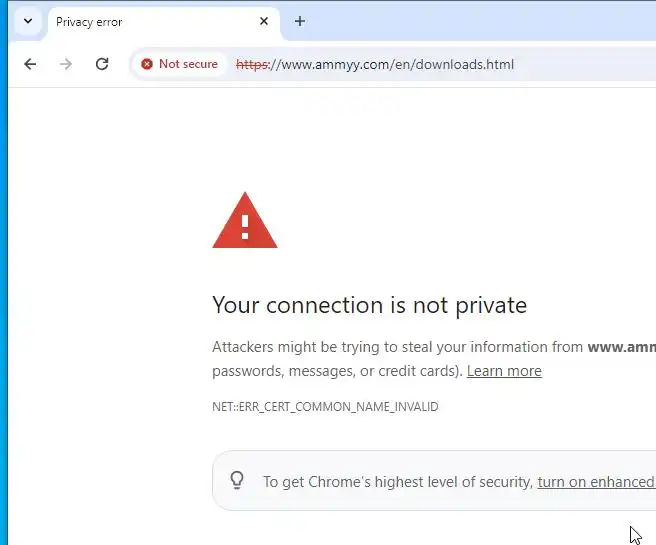Follow the 'turn on enhanced' link
Viewport: 656px width, 545px height.
595,482
